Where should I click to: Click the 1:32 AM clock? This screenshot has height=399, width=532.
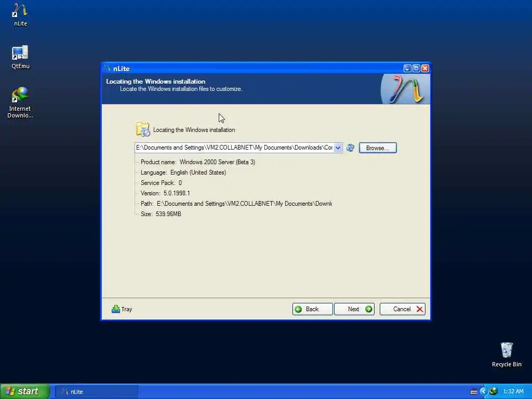tap(513, 392)
